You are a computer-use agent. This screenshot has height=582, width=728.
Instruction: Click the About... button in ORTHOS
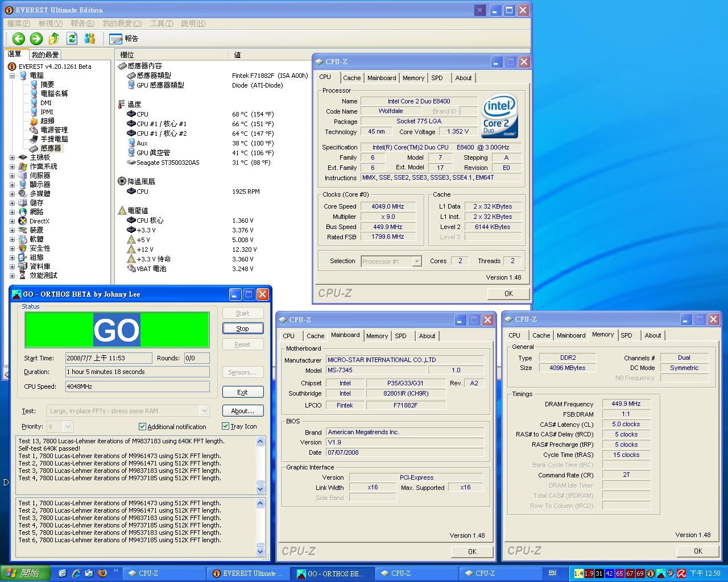point(242,411)
